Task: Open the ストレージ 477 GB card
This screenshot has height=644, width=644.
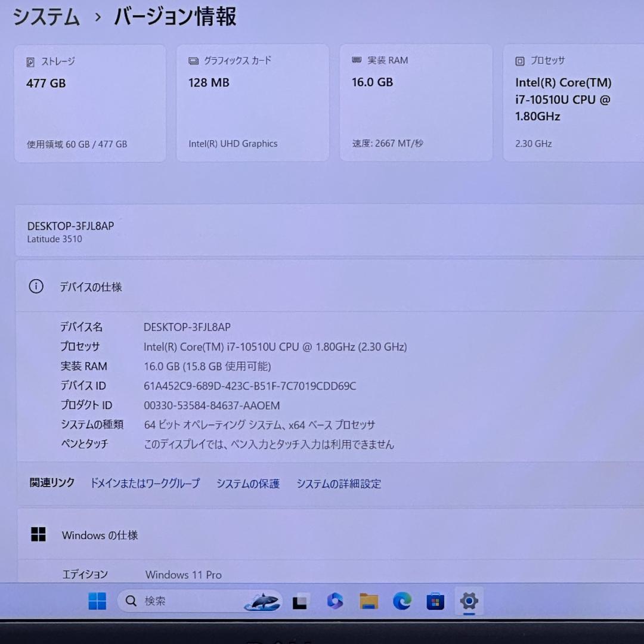Action: click(x=90, y=103)
